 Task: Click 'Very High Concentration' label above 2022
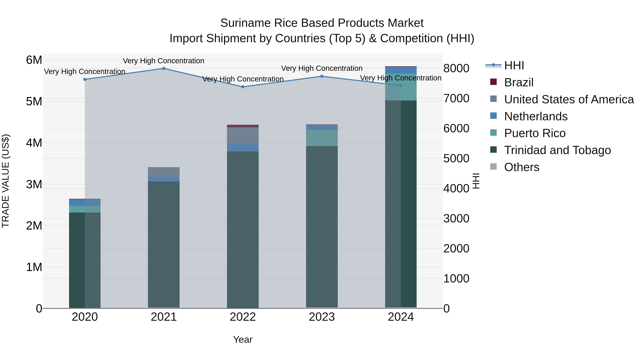(x=243, y=79)
